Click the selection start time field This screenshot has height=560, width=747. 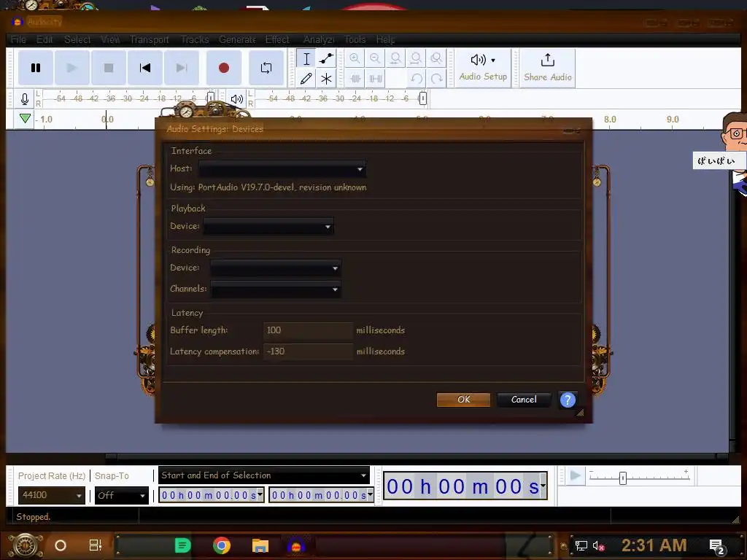pyautogui.click(x=212, y=495)
